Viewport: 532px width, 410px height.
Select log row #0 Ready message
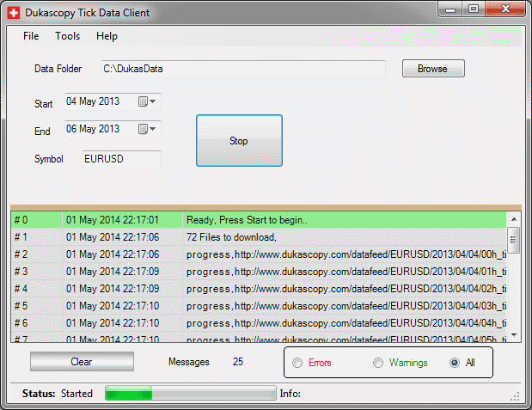click(259, 220)
